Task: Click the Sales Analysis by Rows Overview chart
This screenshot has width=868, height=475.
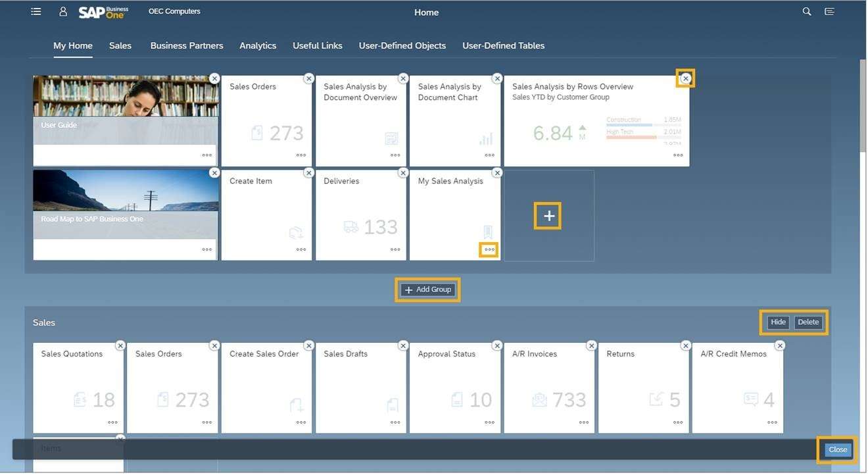Action: [x=643, y=132]
